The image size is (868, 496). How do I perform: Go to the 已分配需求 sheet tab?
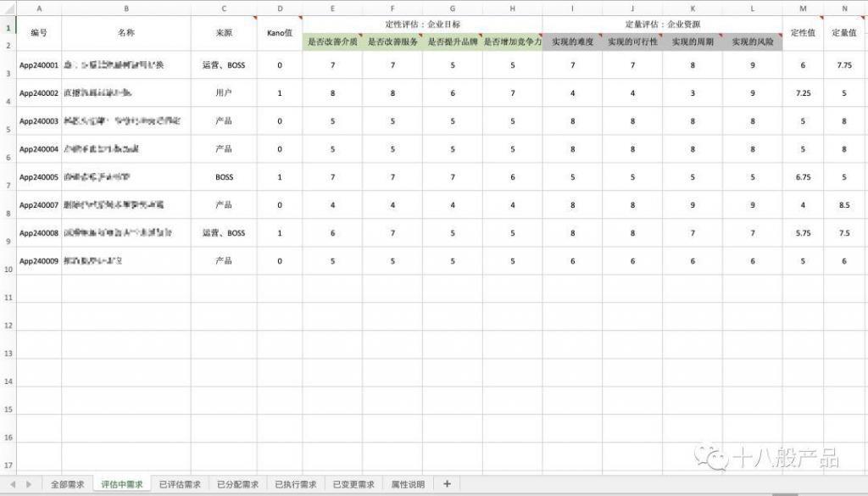point(237,484)
